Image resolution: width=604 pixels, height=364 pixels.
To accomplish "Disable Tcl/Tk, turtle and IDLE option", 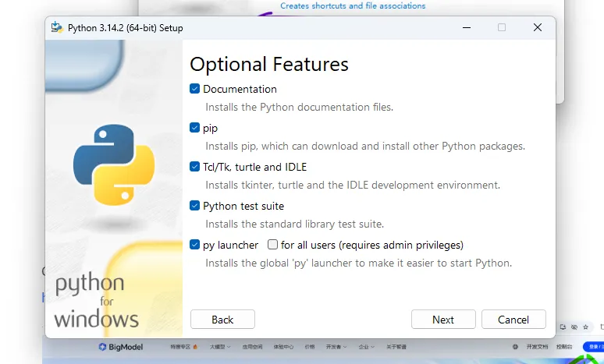I will (195, 167).
